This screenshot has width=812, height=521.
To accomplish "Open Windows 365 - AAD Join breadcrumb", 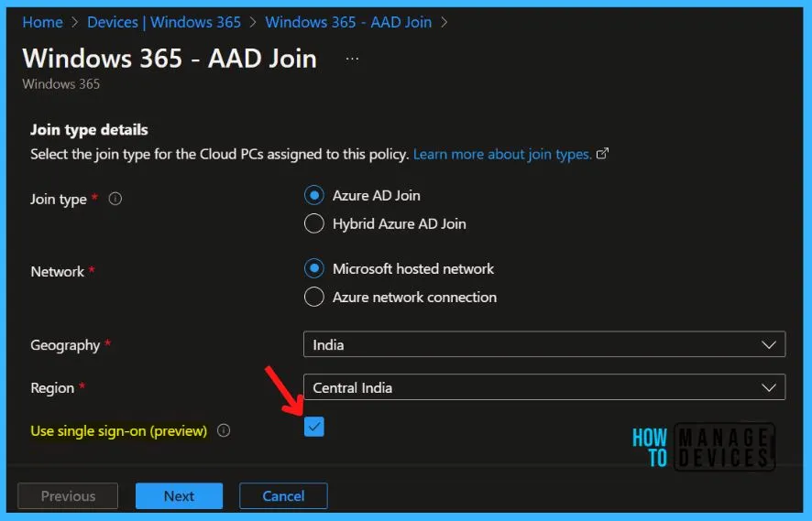I will coord(348,22).
